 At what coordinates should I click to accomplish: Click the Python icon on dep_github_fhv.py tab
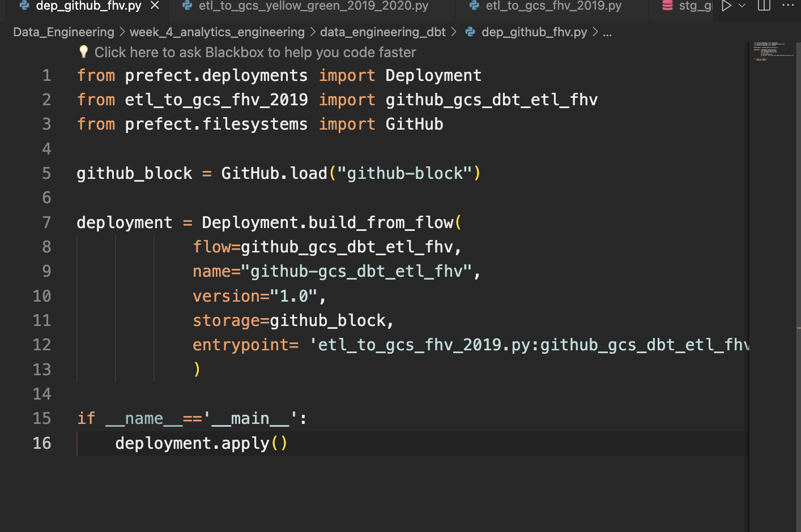pyautogui.click(x=24, y=6)
